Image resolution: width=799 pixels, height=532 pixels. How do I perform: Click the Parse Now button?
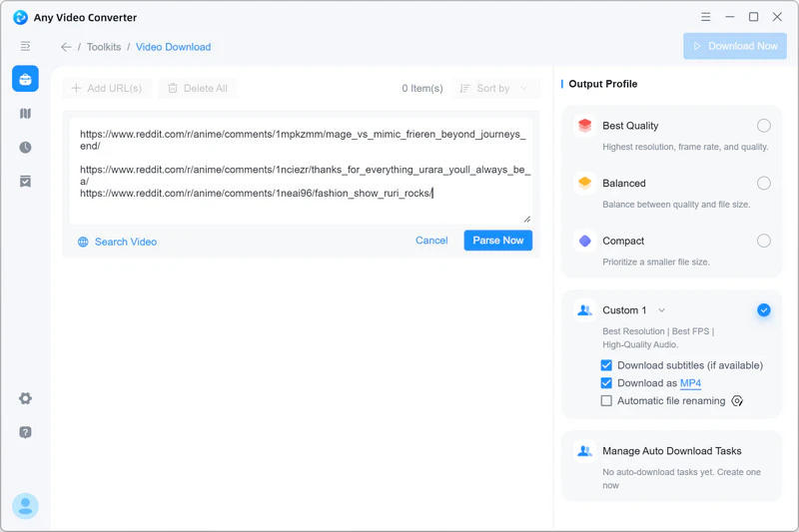(497, 241)
